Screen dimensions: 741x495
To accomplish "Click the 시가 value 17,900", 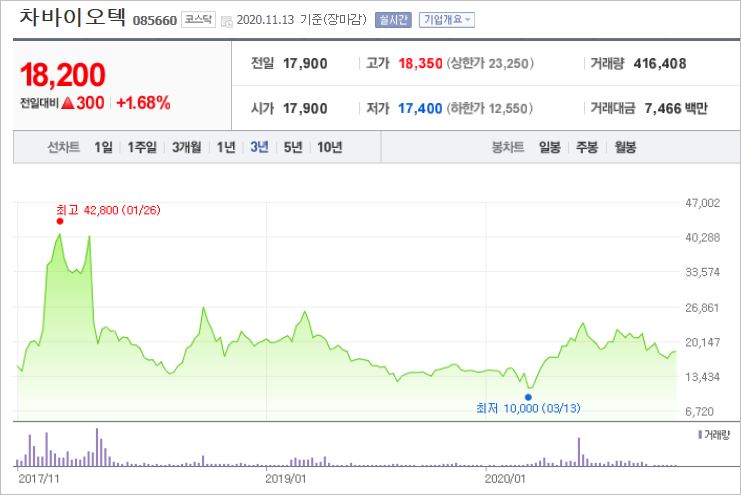I will (x=305, y=109).
